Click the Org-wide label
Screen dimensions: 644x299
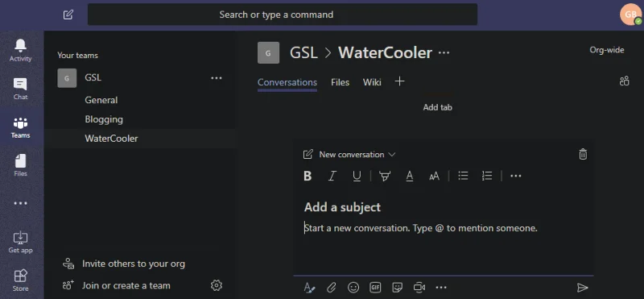coord(607,50)
